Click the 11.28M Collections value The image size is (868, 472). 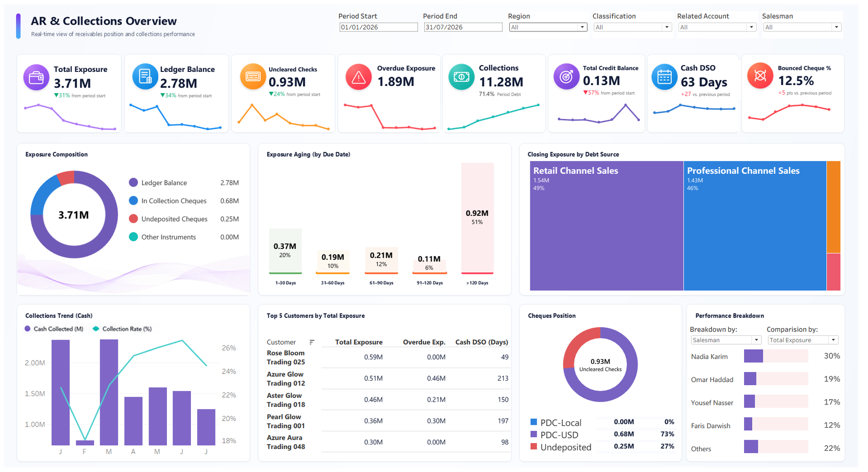click(x=501, y=82)
